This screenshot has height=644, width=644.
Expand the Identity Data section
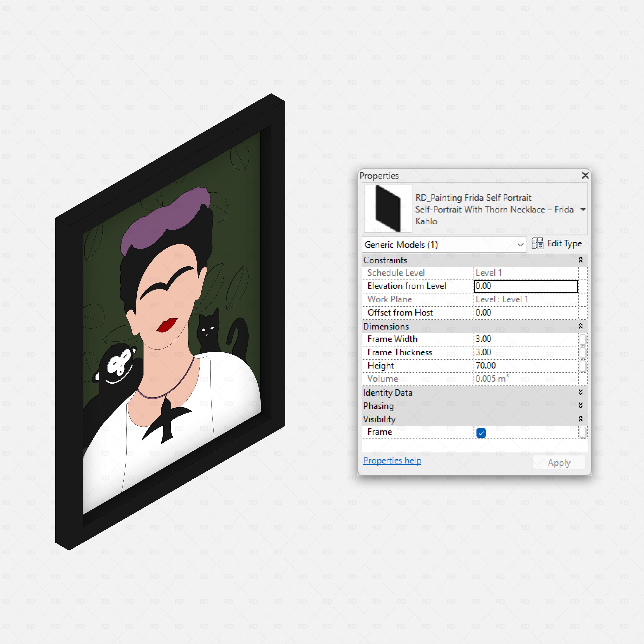coord(581,393)
